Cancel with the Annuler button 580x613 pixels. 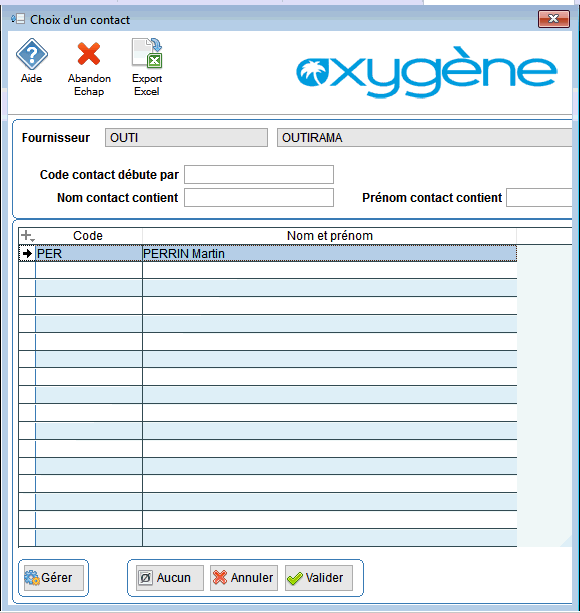tap(244, 578)
